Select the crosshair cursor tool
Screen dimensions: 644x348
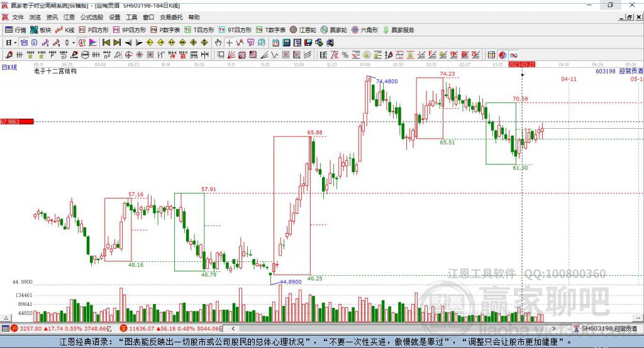[229, 43]
